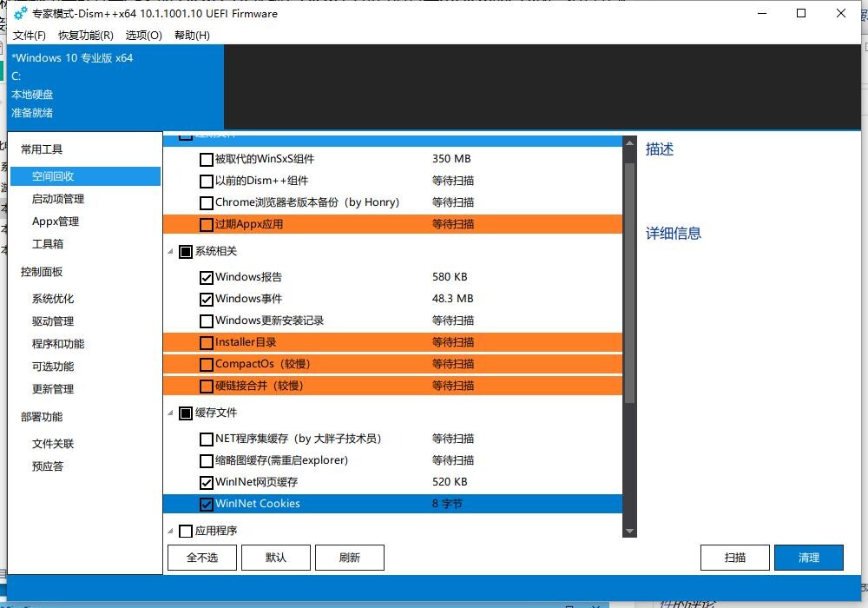
Task: Collapse the 缓存文件 group arrow
Action: point(170,413)
